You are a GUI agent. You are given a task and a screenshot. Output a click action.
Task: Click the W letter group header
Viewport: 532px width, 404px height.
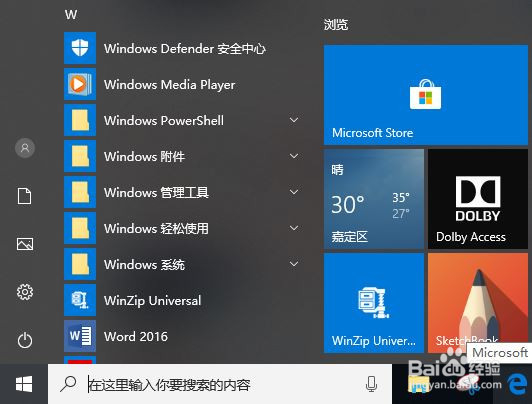[71, 15]
